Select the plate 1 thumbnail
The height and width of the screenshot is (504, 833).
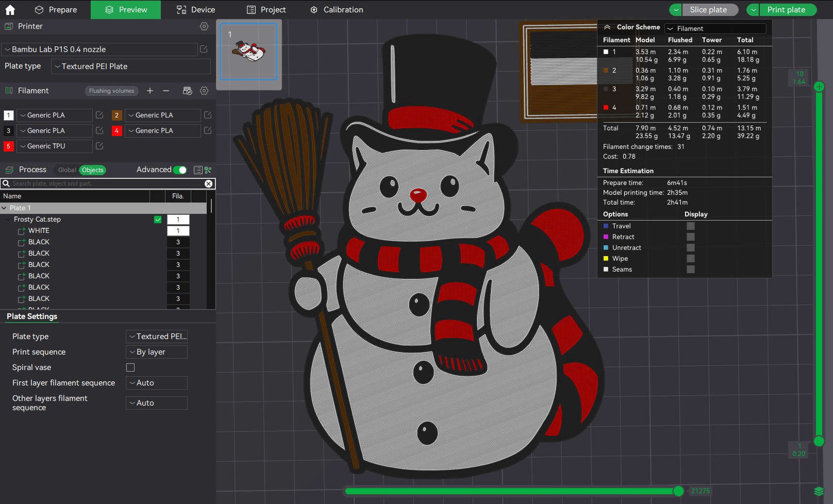click(x=249, y=52)
